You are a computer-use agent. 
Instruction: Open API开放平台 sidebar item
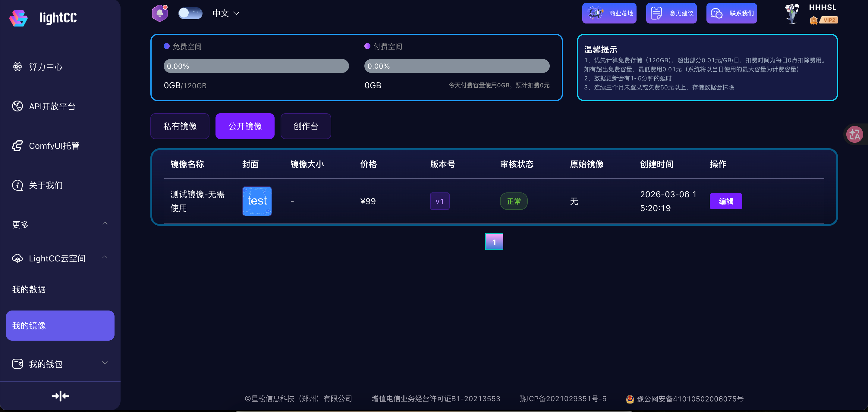(x=52, y=106)
